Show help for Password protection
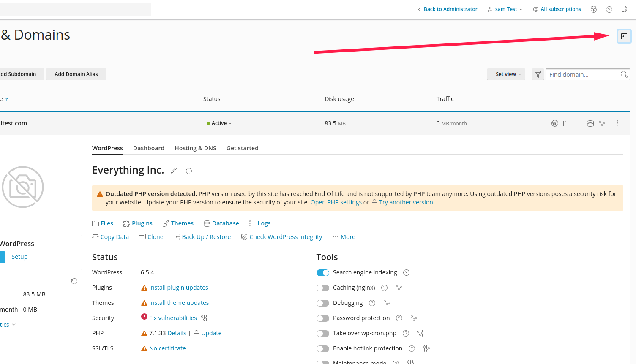 click(399, 318)
